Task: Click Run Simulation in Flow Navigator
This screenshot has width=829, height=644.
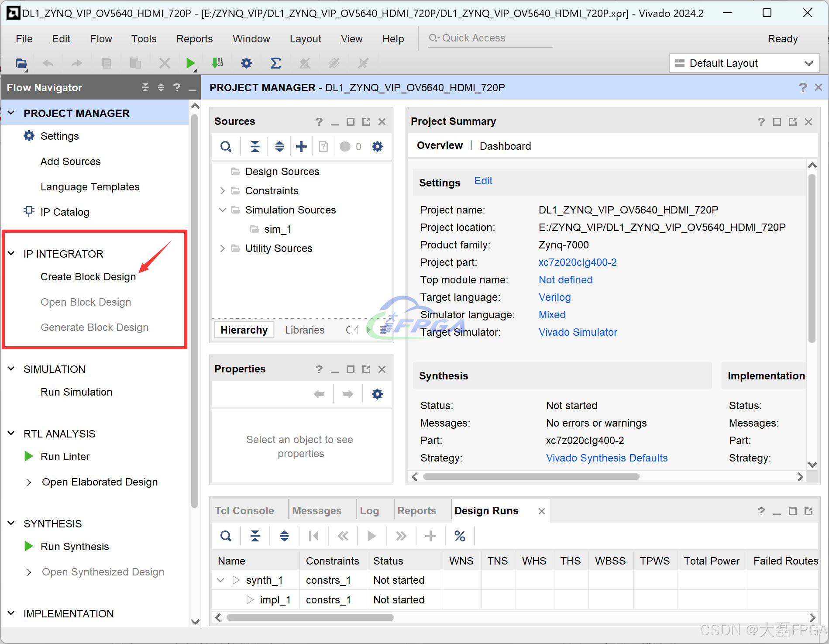Action: pyautogui.click(x=76, y=392)
